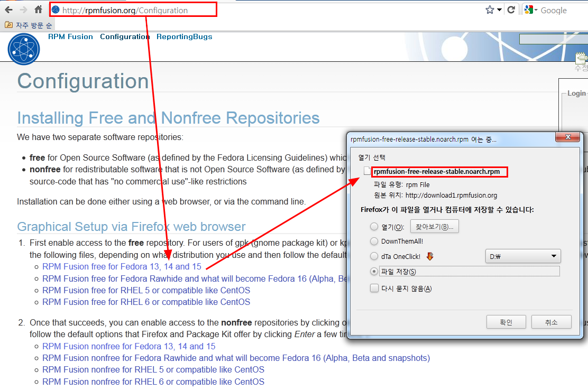Viewport: 588px width, 390px height.
Task: Click the Graphical Setup via Firefox web browser heading
Action: coord(131,227)
